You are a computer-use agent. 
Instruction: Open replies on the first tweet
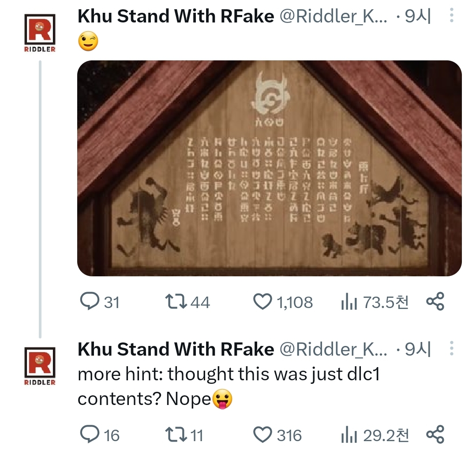click(100, 301)
